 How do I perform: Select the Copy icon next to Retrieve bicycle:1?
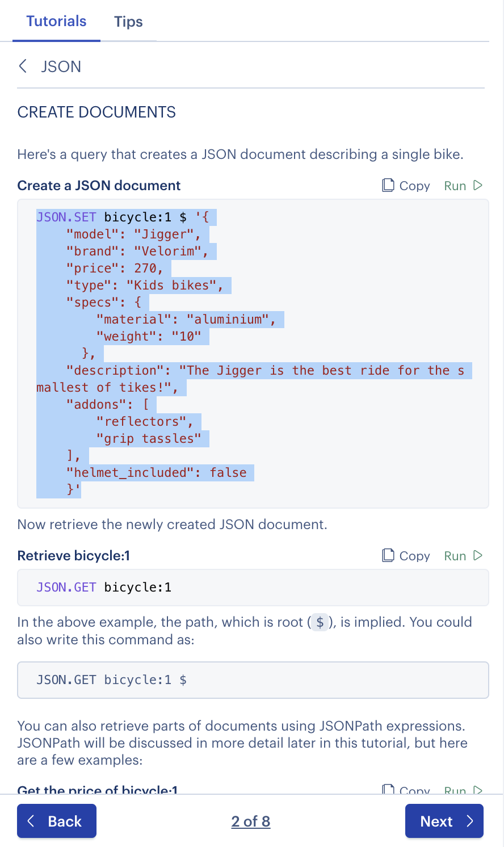click(x=388, y=555)
